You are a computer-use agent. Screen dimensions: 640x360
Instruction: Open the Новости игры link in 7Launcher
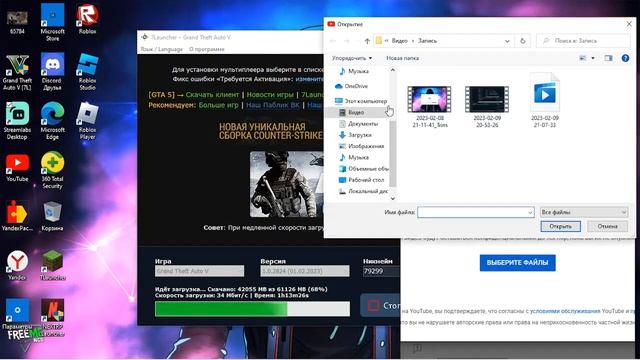click(270, 95)
